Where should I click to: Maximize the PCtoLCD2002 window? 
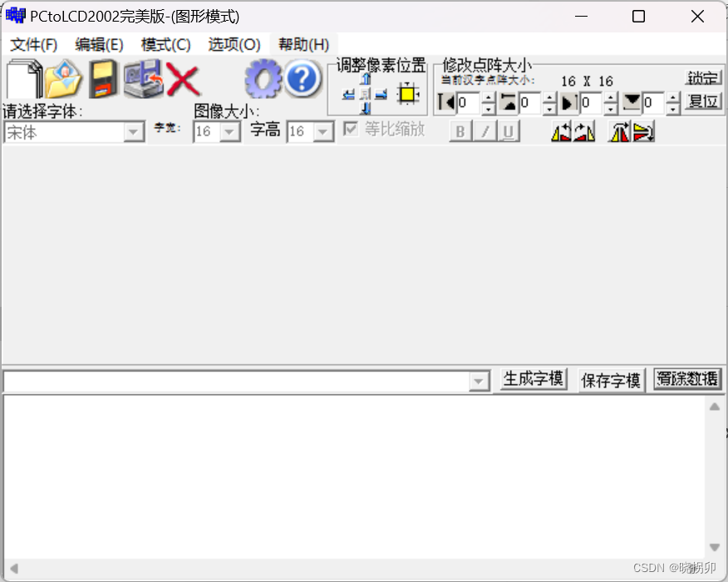point(639,17)
